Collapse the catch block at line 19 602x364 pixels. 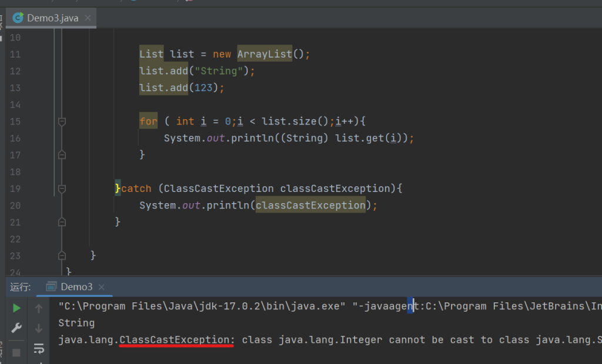(62, 188)
